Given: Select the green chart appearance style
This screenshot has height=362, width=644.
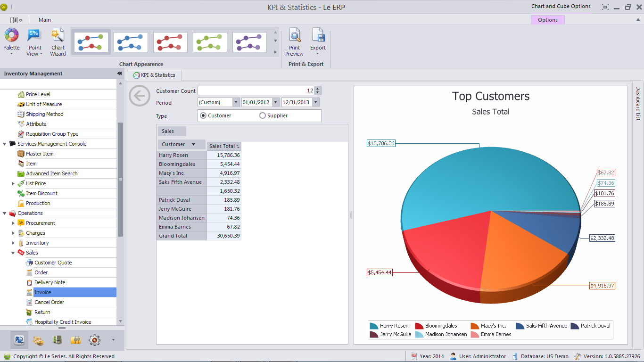Looking at the screenshot, I should click(x=210, y=41).
